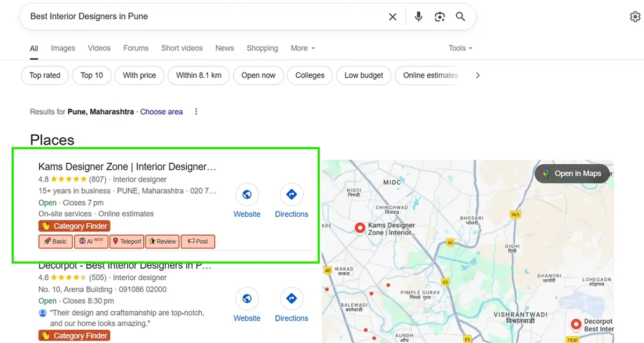The height and width of the screenshot is (343, 644).
Task: Open Decorpot website globe icon
Action: tap(247, 298)
